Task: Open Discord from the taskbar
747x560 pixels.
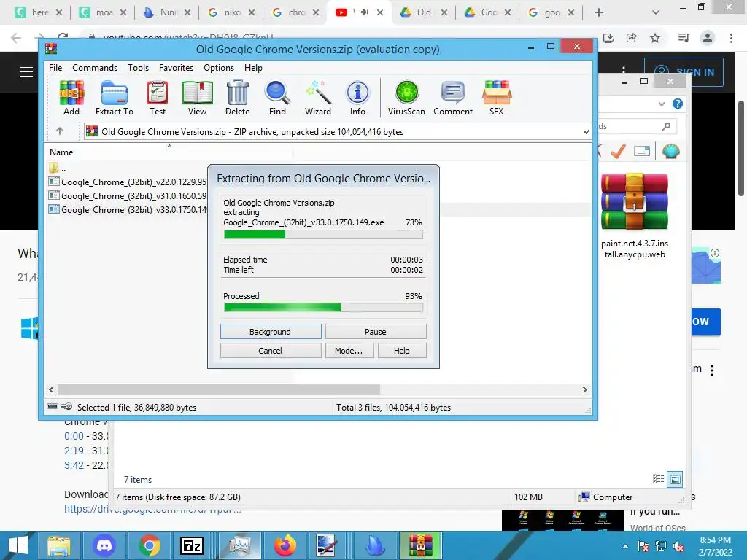Action: pos(104,545)
